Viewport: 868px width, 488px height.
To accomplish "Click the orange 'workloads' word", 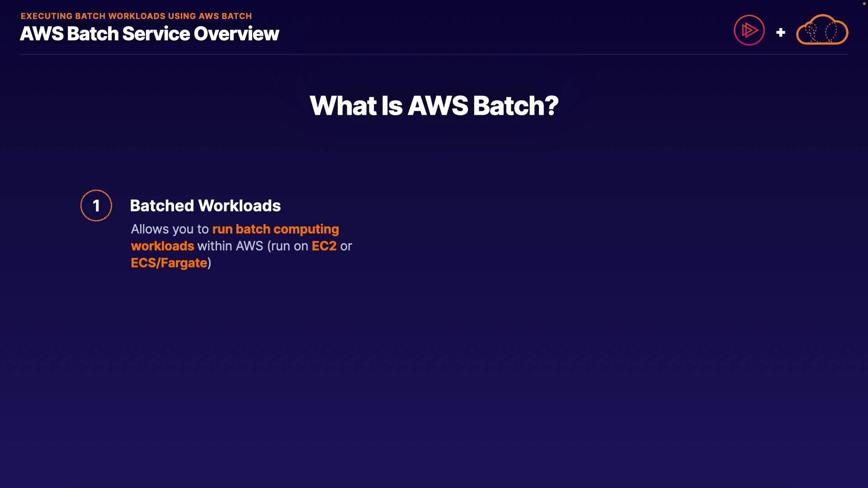I will [162, 246].
